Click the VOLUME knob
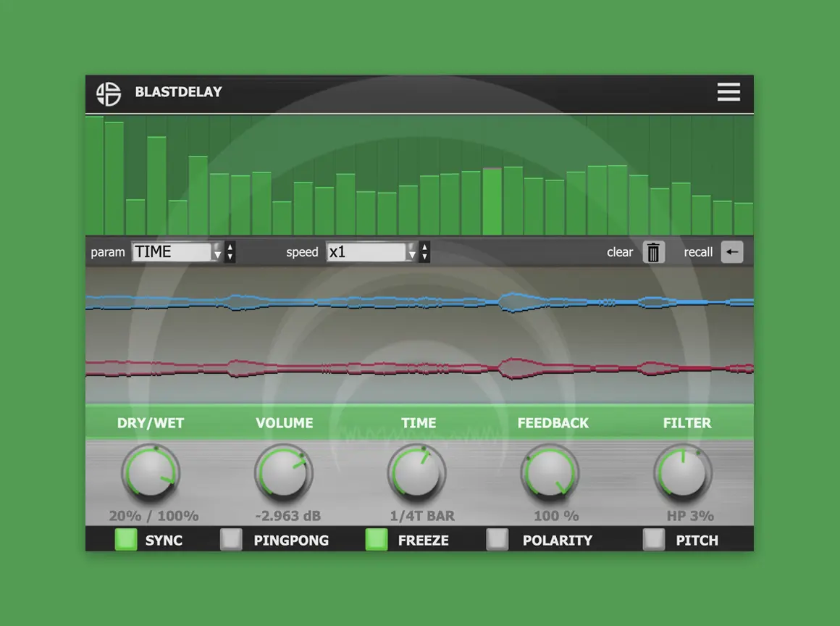The image size is (840, 626). pyautogui.click(x=283, y=472)
